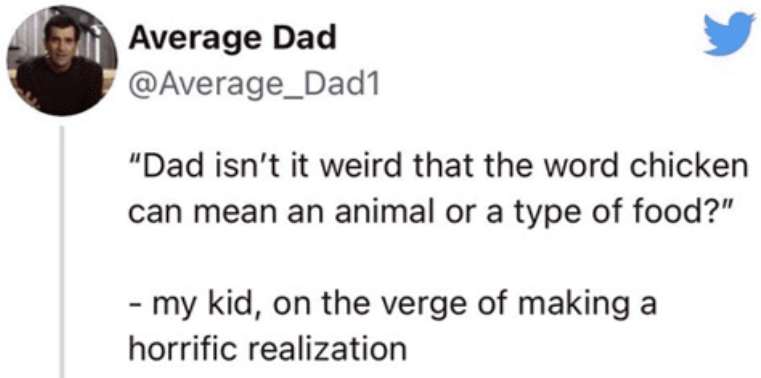Viewport: 761px width, 378px height.
Task: Select the first tweet line starting "Dad isn't"
Action: (x=437, y=167)
